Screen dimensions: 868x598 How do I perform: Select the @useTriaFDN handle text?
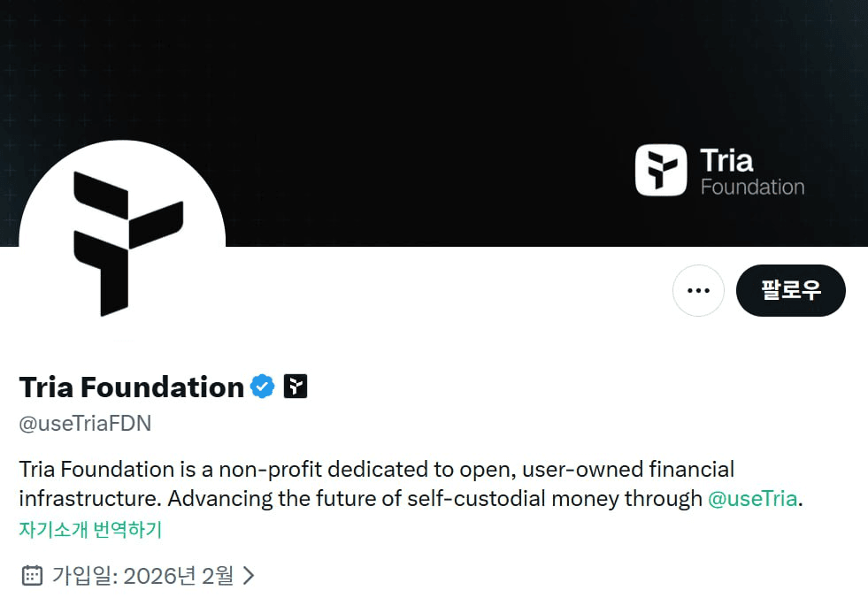point(85,424)
